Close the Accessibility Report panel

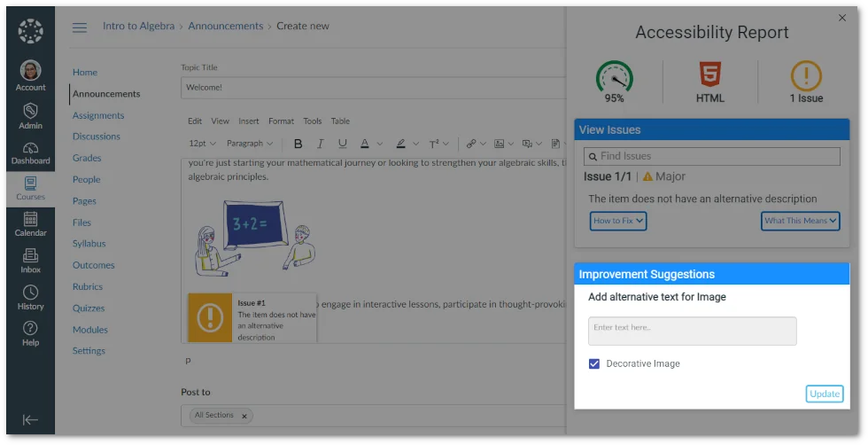841,18
